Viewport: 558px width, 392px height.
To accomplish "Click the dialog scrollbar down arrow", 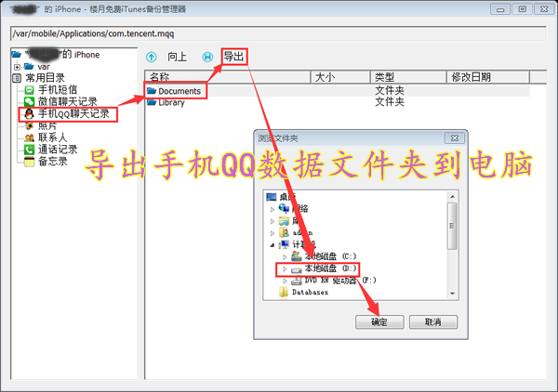I will [x=452, y=294].
